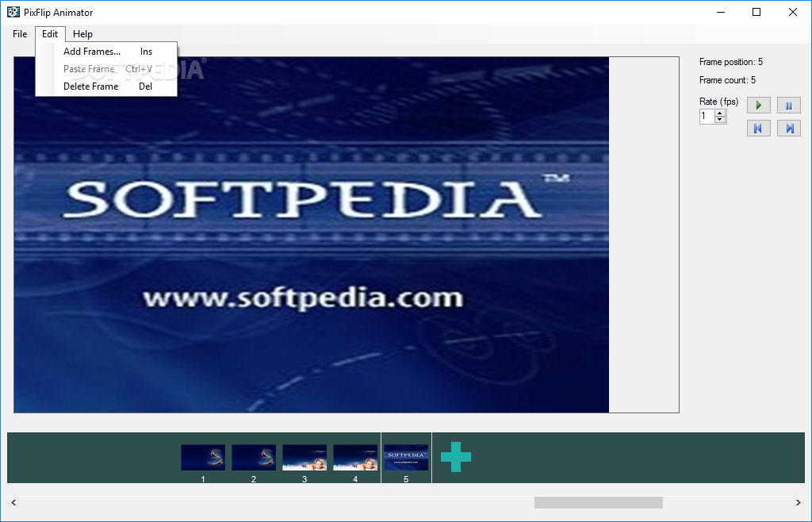Add a frame with the teal plus icon
812x522 pixels.
(456, 457)
